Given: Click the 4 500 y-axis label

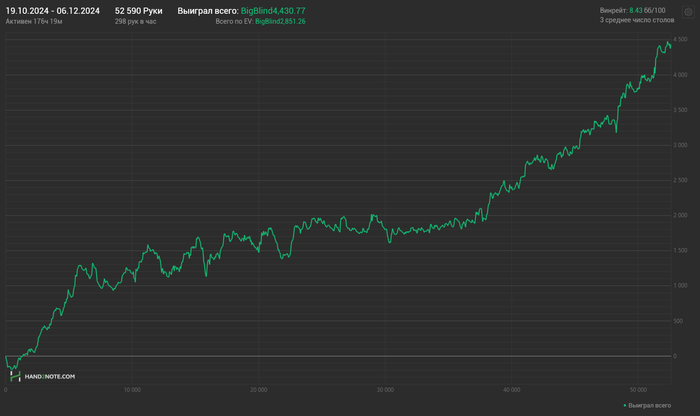Looking at the screenshot, I should point(680,39).
